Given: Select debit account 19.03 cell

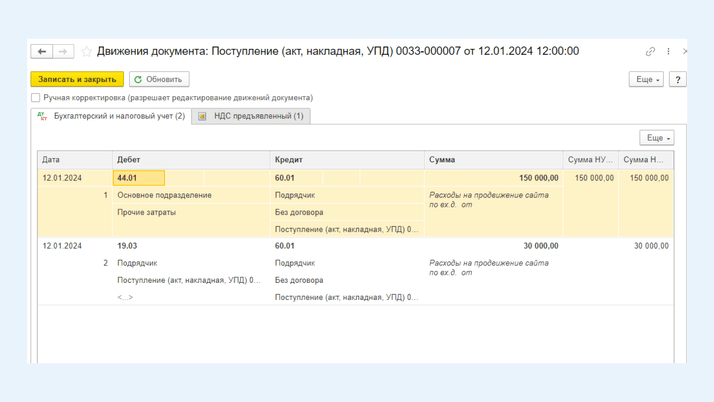Looking at the screenshot, I should coord(127,246).
